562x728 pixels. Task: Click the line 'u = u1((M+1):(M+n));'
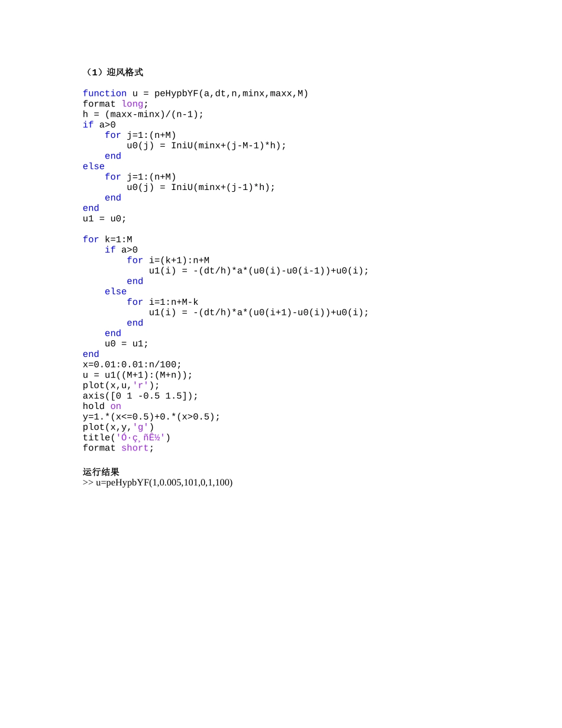point(138,375)
